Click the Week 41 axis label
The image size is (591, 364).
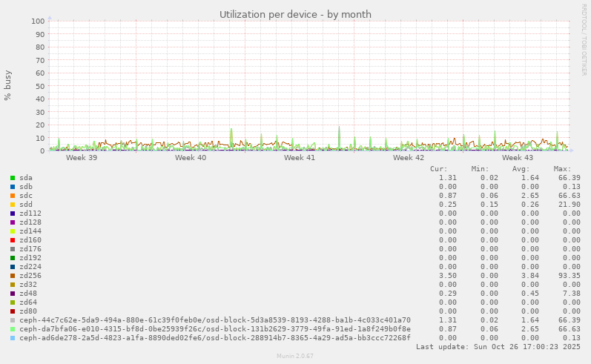(300, 158)
